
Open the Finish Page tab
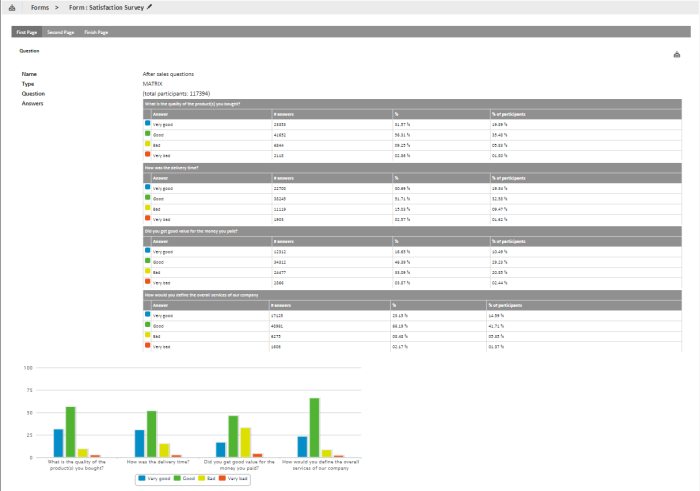[x=96, y=32]
